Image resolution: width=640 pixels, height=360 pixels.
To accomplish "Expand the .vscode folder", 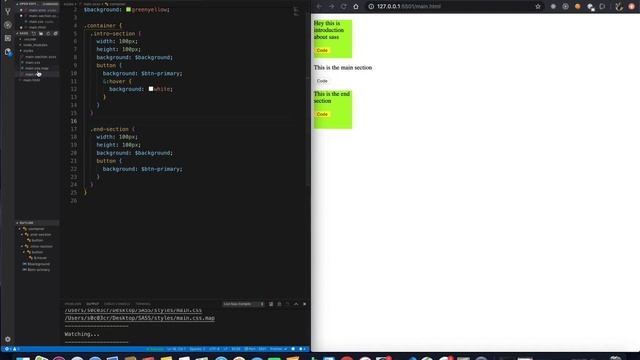I will (x=29, y=39).
